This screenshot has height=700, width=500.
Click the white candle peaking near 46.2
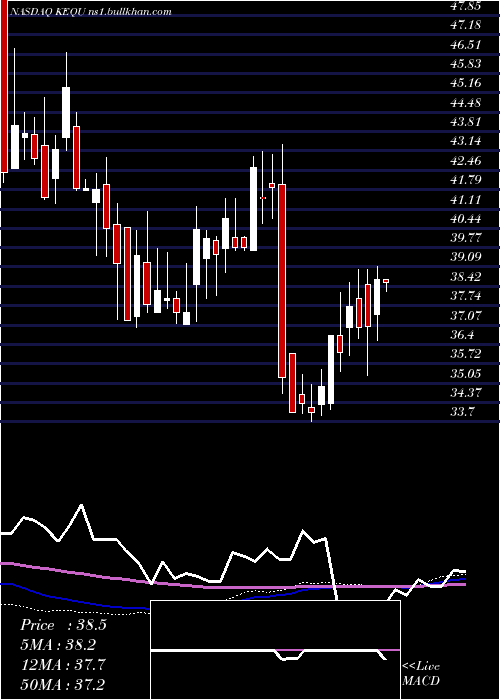(x=66, y=112)
